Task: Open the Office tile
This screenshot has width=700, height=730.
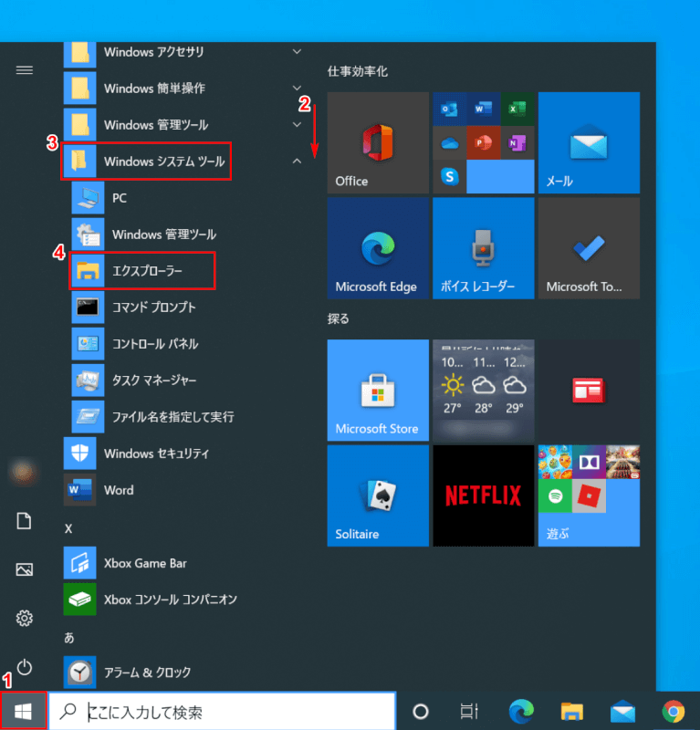Action: tap(378, 142)
